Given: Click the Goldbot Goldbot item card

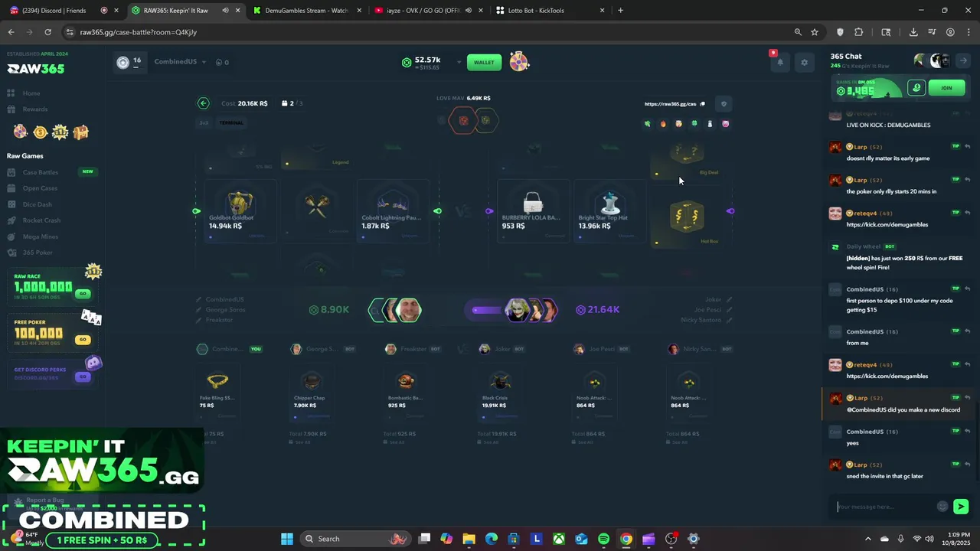Looking at the screenshot, I should pos(240,211).
